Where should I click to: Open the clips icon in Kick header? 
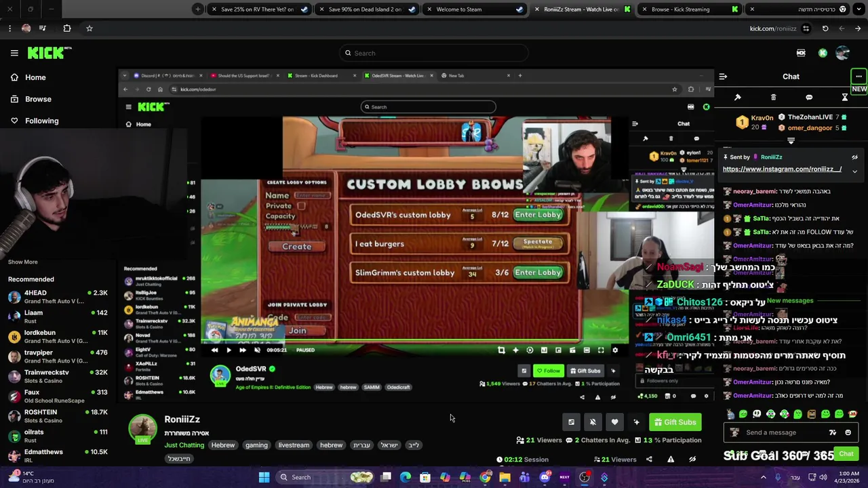(801, 53)
